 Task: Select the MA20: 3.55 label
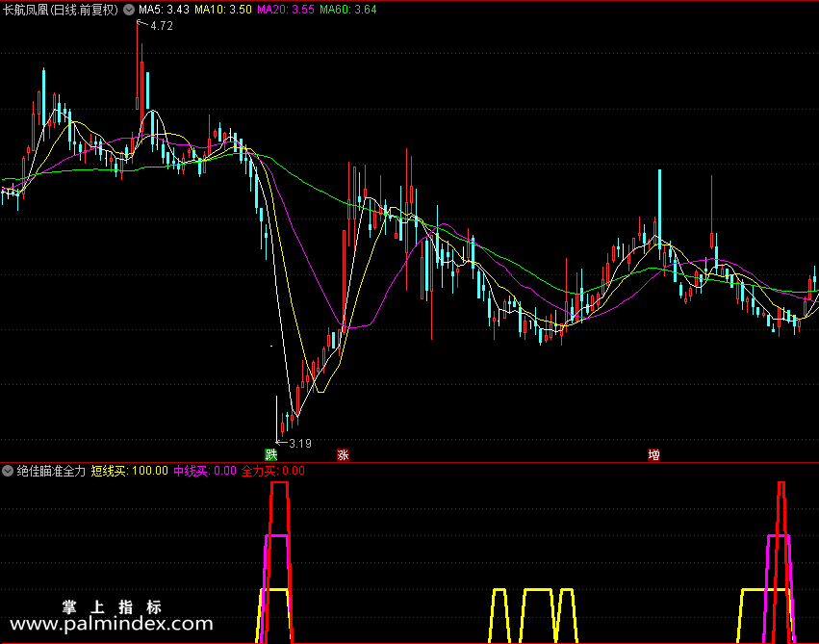click(x=286, y=10)
